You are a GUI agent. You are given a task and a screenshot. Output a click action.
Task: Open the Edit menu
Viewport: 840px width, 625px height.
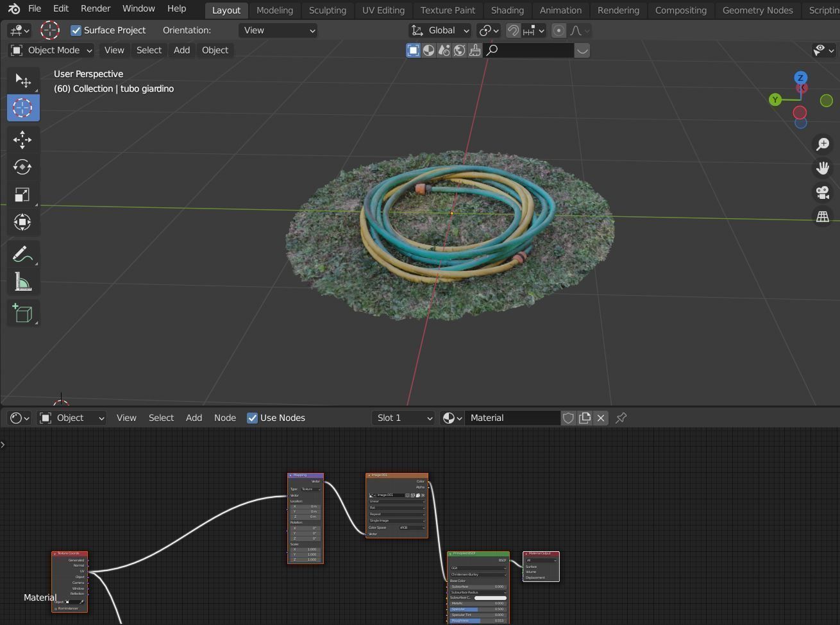point(61,9)
